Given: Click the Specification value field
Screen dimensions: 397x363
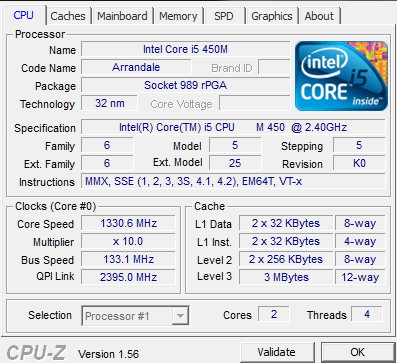Looking at the screenshot, I should point(233,127).
